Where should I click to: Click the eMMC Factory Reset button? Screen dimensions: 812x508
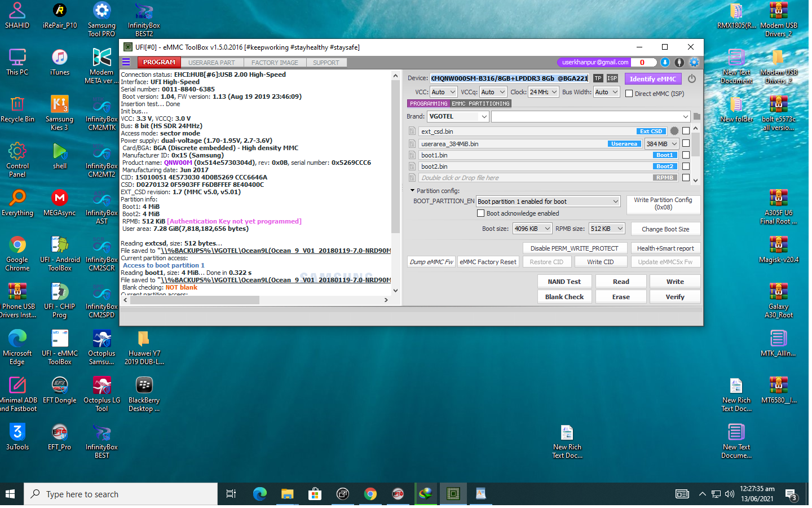(488, 262)
